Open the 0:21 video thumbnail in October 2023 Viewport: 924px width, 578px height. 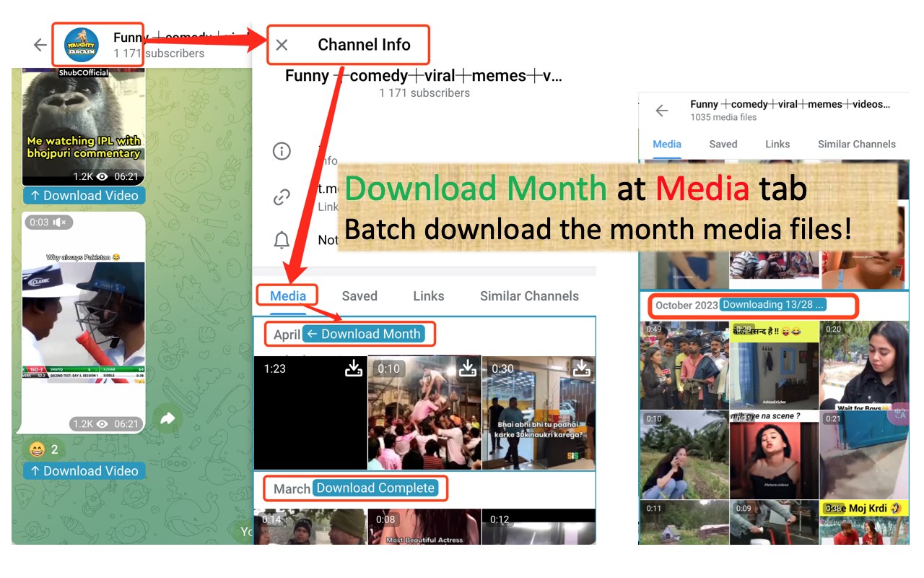pyautogui.click(x=865, y=455)
